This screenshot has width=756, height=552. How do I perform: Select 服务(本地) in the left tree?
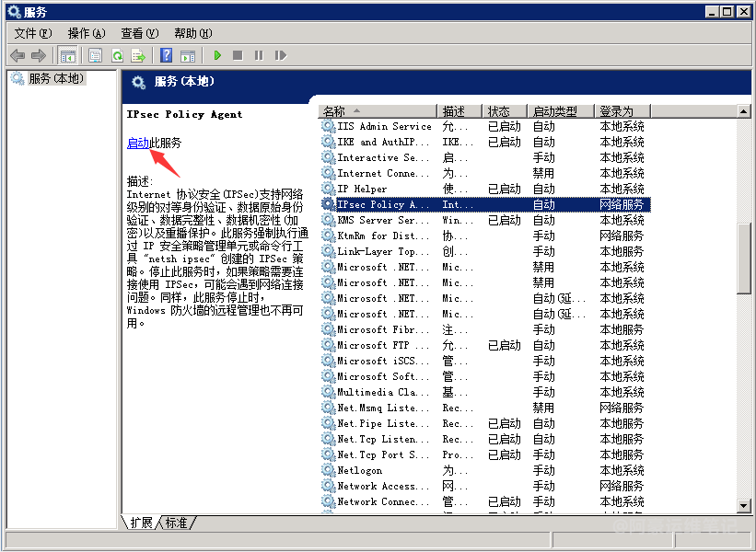click(55, 79)
